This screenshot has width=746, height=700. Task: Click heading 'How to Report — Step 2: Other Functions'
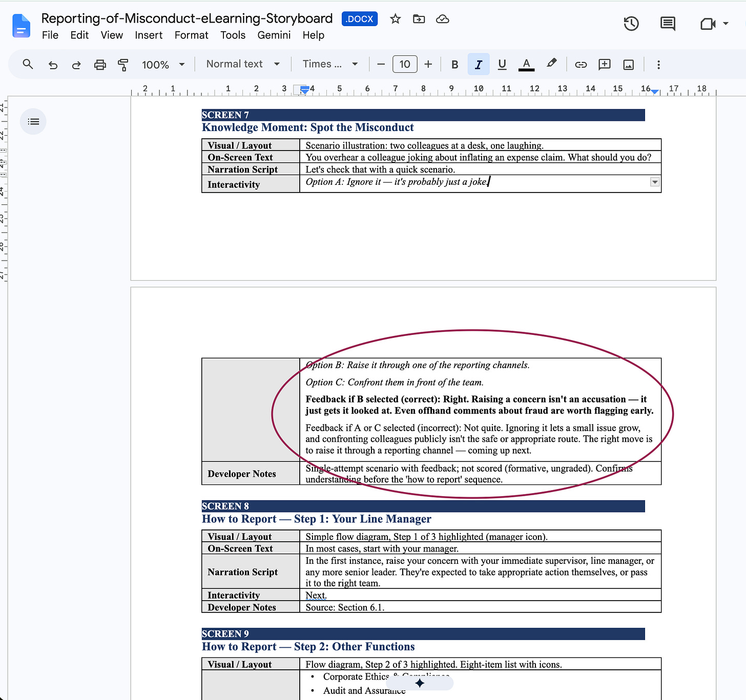pos(308,647)
